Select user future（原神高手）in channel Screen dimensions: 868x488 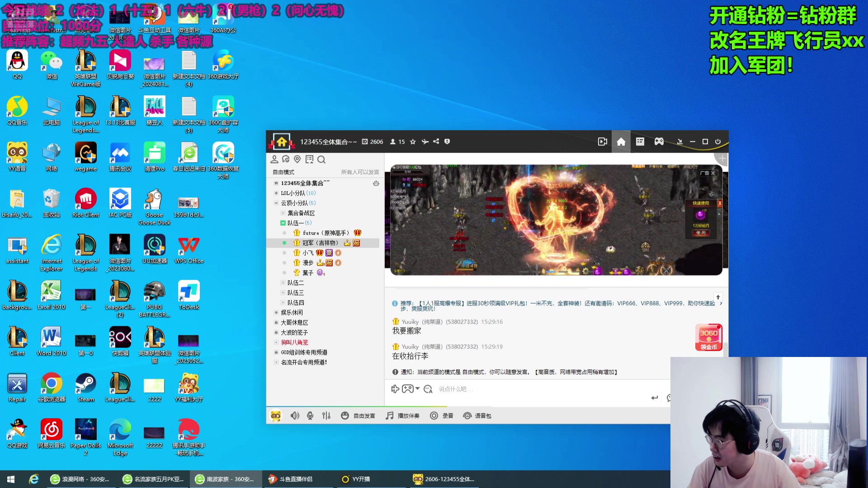tap(326, 233)
